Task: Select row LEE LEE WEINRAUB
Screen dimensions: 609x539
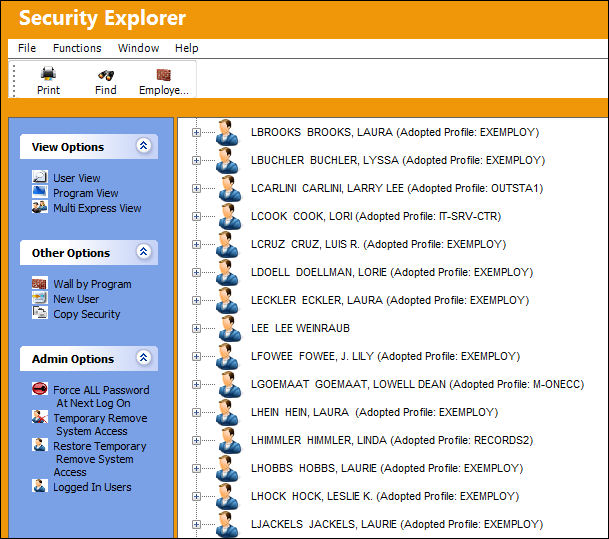Action: click(x=300, y=328)
